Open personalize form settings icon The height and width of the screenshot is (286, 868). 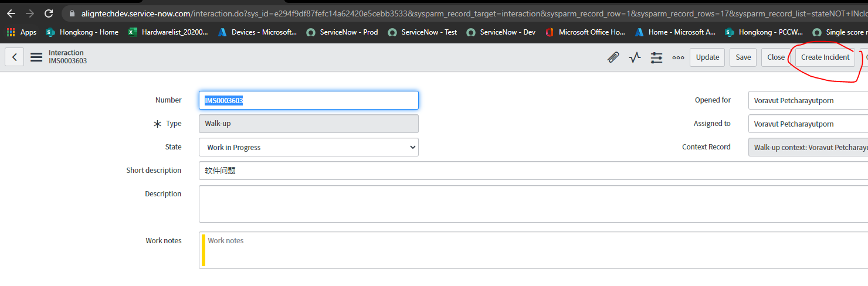[656, 57]
